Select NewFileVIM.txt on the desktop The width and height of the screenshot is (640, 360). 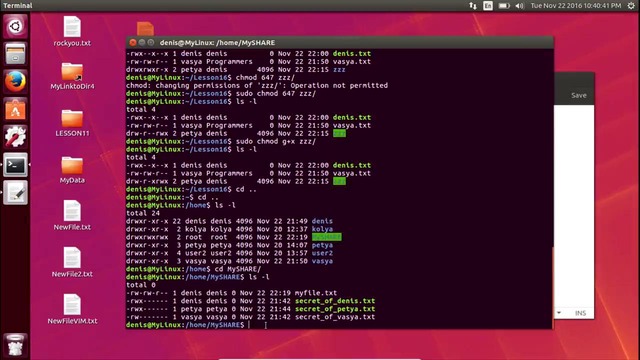coord(72,309)
